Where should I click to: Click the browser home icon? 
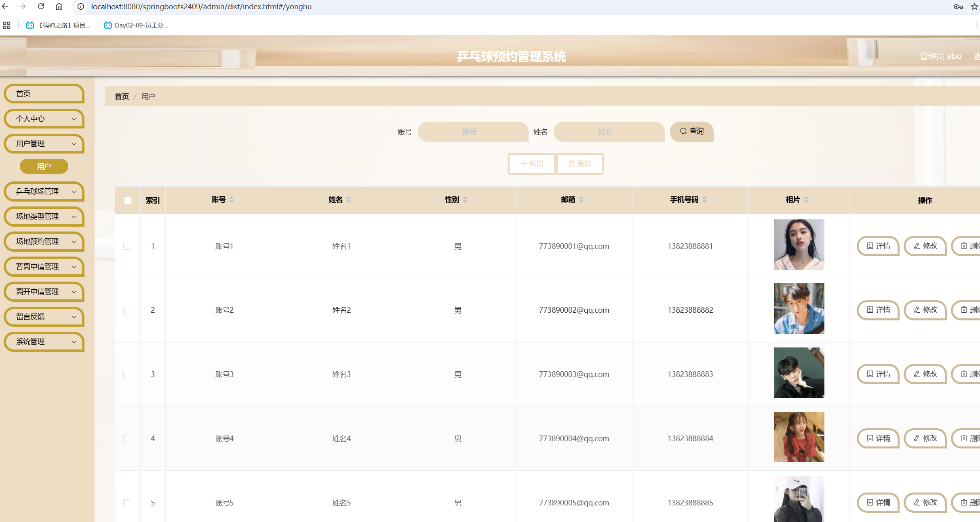click(x=59, y=6)
